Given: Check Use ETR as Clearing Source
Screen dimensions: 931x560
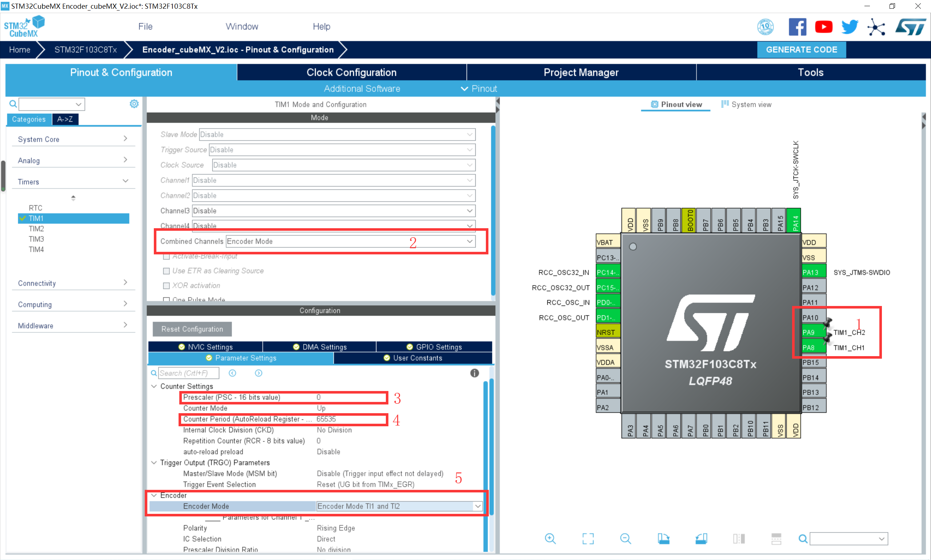Looking at the screenshot, I should pos(166,271).
